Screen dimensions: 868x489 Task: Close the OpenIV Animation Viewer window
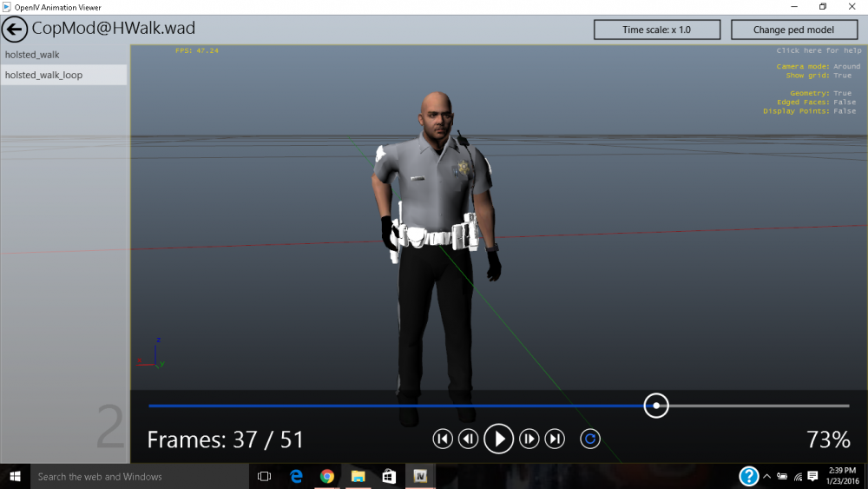point(852,7)
